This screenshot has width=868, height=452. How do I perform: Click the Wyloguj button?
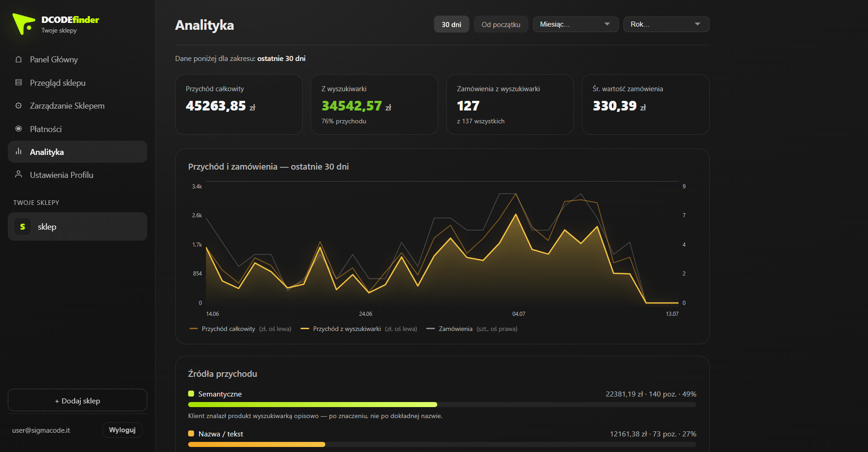122,430
